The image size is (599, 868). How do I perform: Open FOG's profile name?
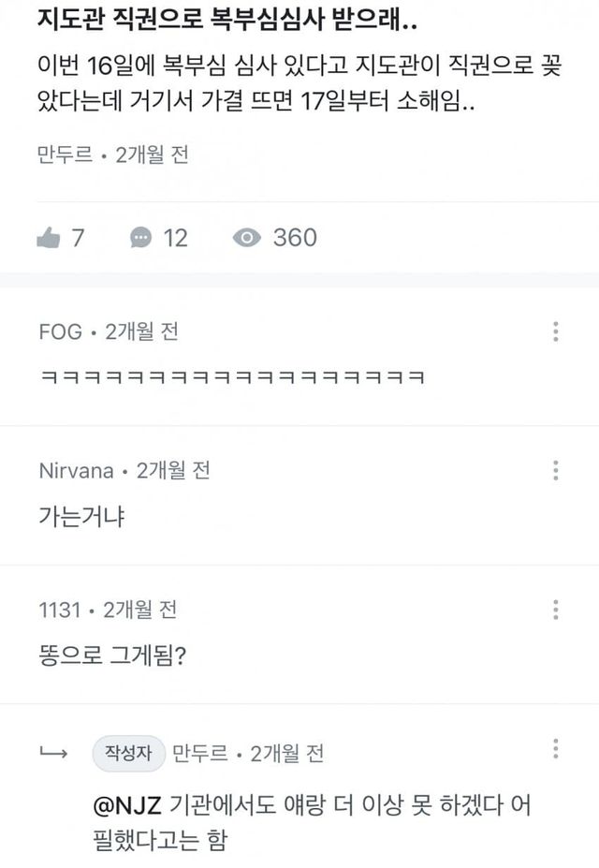pyautogui.click(x=60, y=331)
